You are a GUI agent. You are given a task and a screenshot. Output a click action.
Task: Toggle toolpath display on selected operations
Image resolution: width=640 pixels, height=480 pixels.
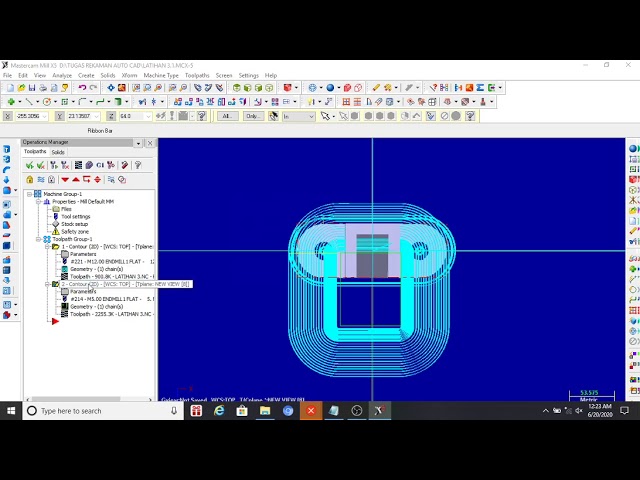(x=40, y=180)
